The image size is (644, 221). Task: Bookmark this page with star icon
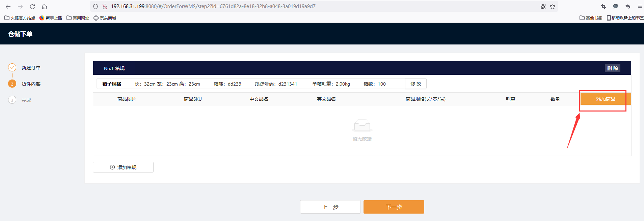pos(553,6)
